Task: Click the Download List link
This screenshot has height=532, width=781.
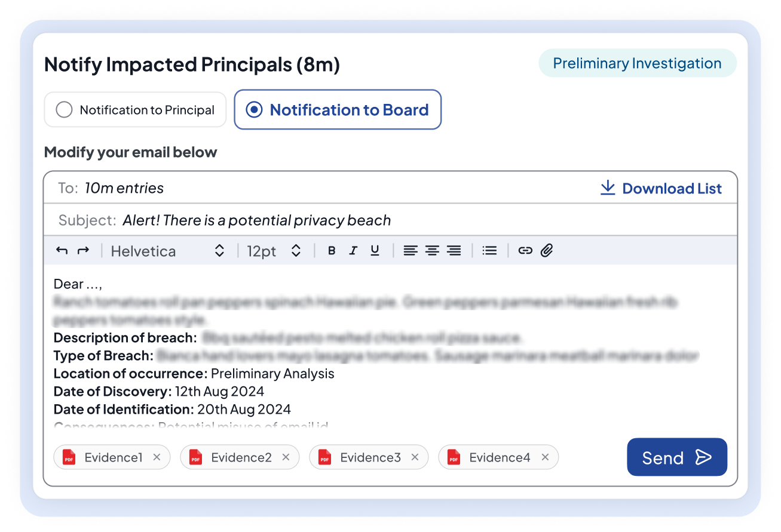Action: pyautogui.click(x=661, y=189)
